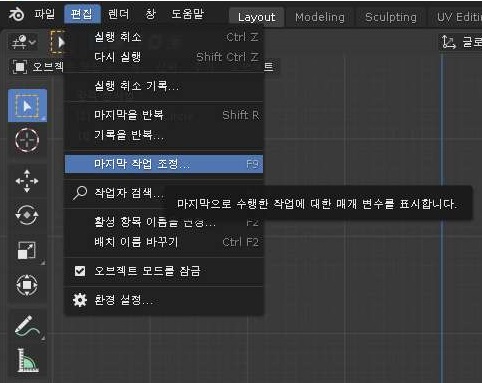The height and width of the screenshot is (383, 482).
Task: Select the Scale tool
Action: [27, 250]
